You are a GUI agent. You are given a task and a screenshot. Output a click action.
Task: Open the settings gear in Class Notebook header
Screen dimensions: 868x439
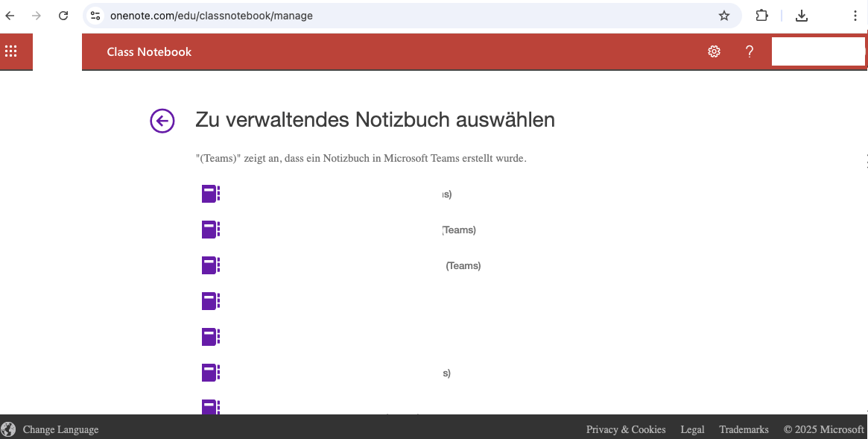pos(714,51)
